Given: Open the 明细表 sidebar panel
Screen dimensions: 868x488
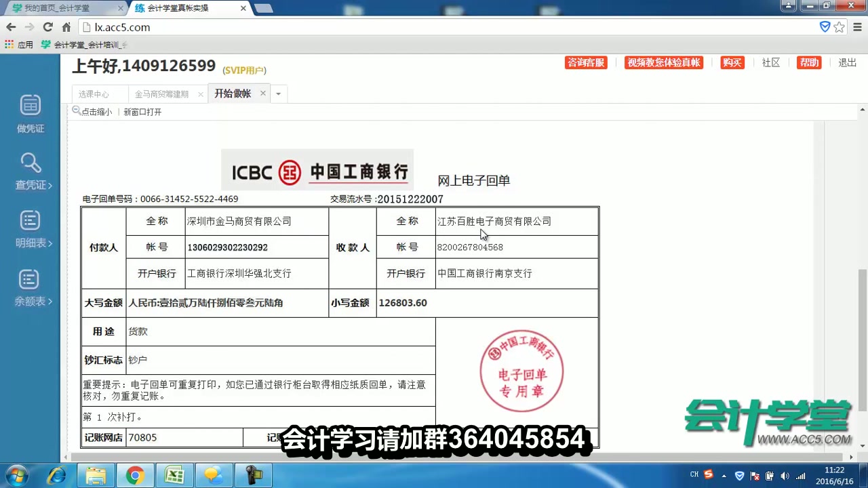Looking at the screenshot, I should pyautogui.click(x=30, y=230).
